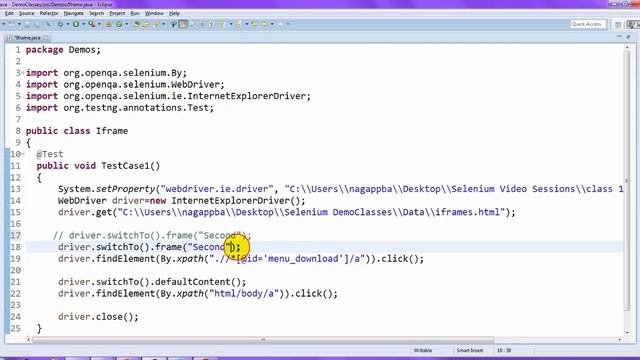Screen dimensions: 640x360
Task: Click 'html/body/a' xpath string
Action: pyautogui.click(x=244, y=293)
